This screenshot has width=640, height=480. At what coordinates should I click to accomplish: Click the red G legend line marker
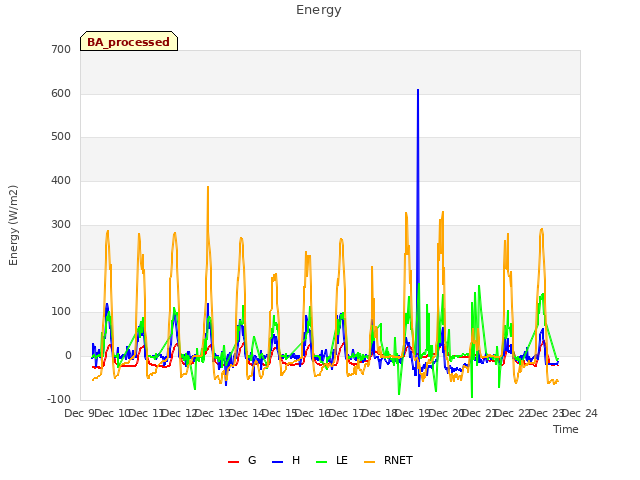(x=233, y=462)
